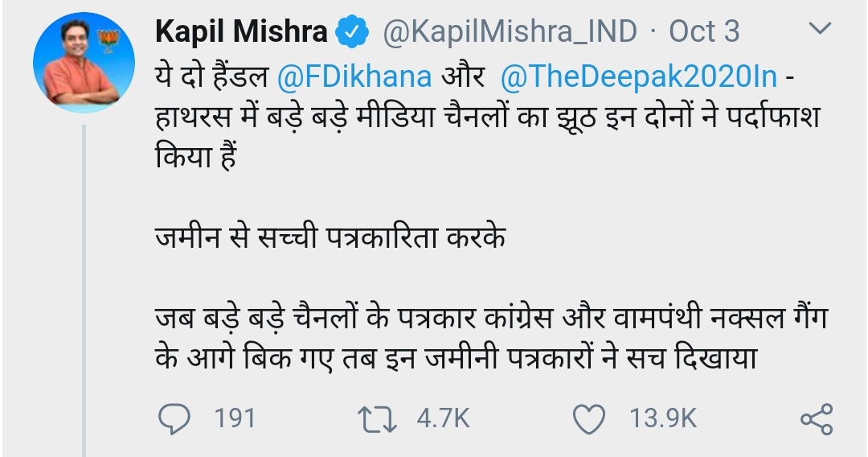The height and width of the screenshot is (457, 868).
Task: Click the 191 replies count
Action: point(234,418)
